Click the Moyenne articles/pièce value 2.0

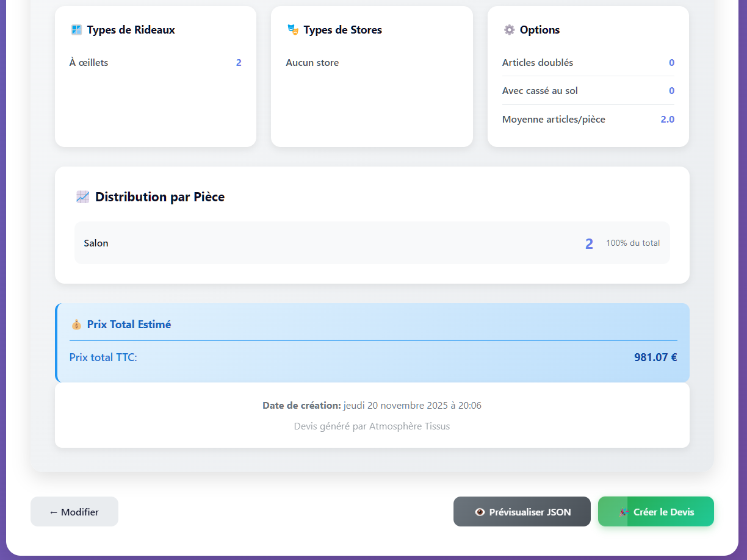[x=667, y=120]
